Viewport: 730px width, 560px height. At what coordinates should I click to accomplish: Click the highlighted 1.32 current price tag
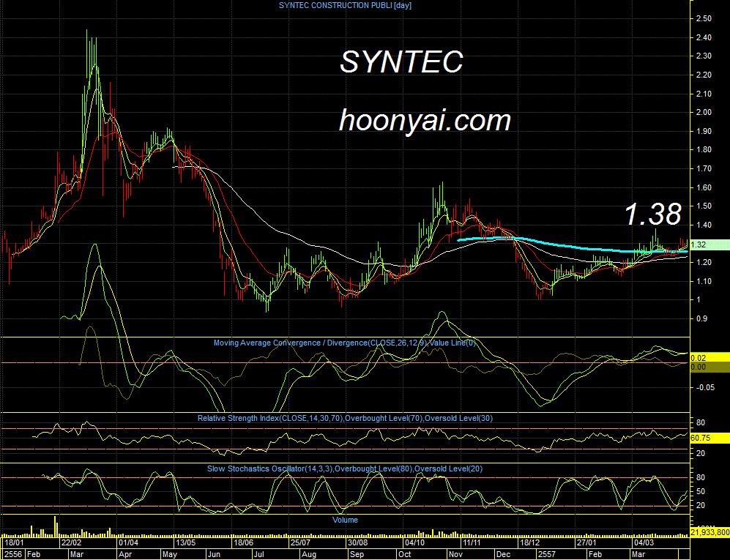(x=709, y=244)
